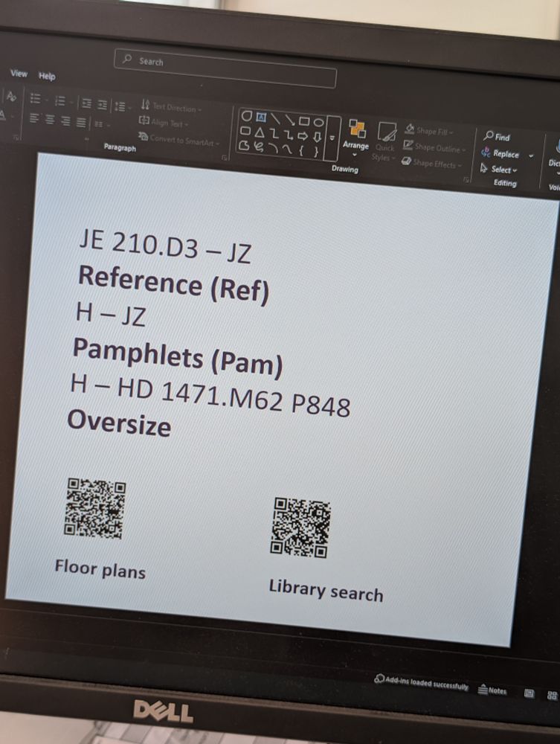The image size is (560, 744).
Task: Select the Elbow Connector shape
Action: [x=274, y=133]
